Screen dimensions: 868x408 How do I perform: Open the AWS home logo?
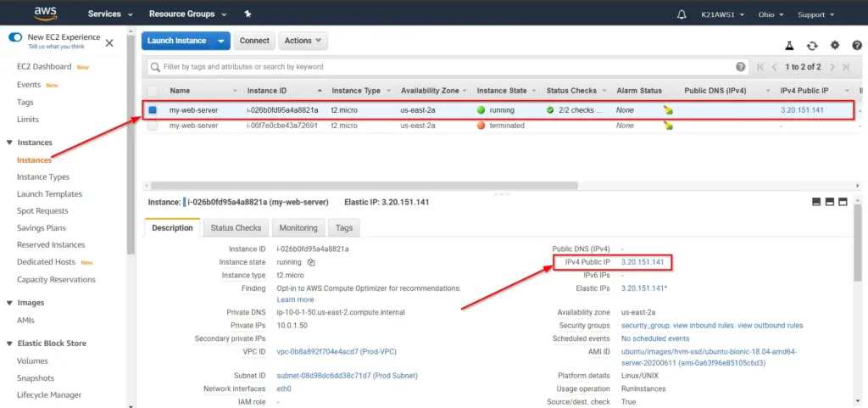[46, 14]
